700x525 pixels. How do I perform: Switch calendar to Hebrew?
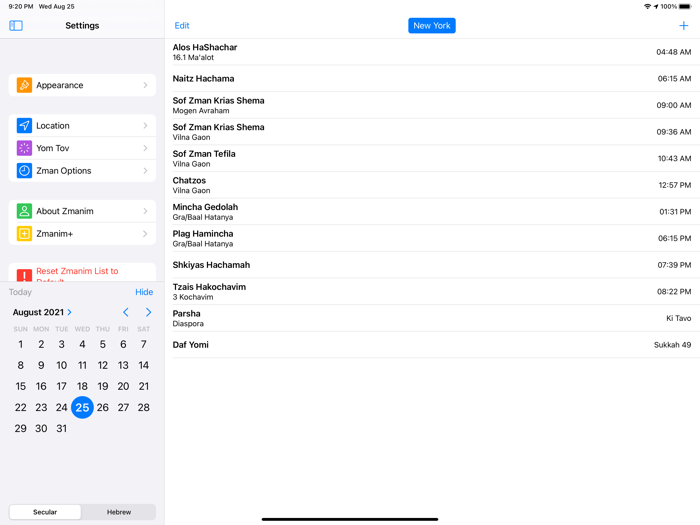tap(119, 512)
